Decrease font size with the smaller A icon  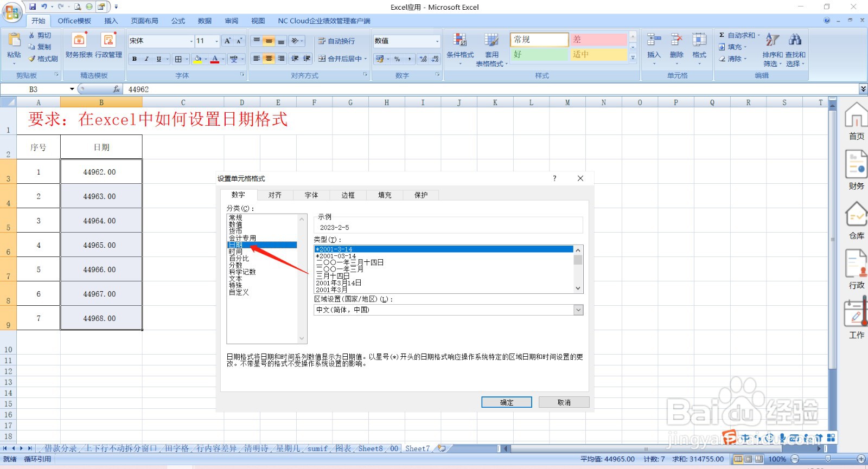[x=239, y=41]
